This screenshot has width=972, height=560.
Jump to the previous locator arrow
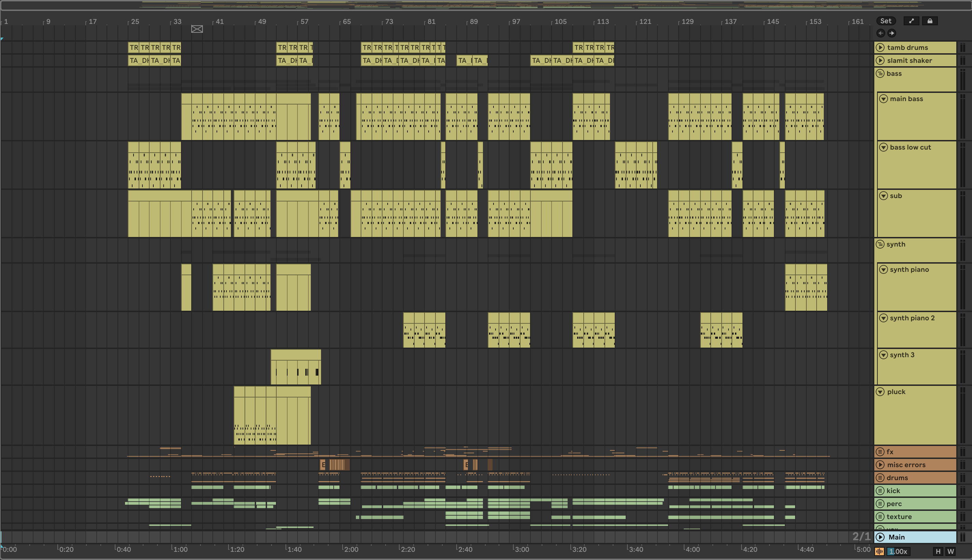(x=880, y=33)
